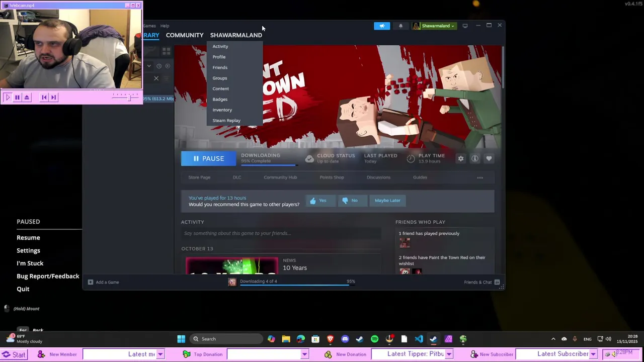Open the three-dots more links menu
Viewport: 644px width, 362px height.
point(480,177)
